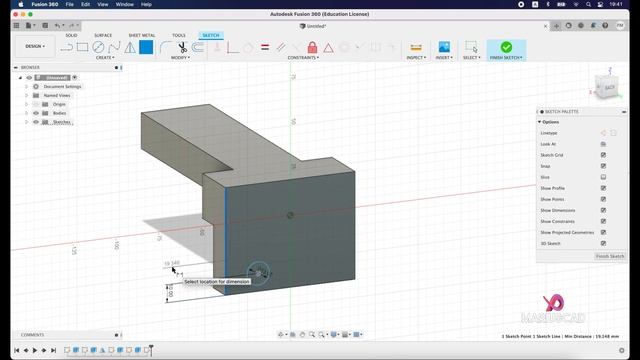The image size is (640, 360).
Task: Uncheck the 3D Sketch checkbox
Action: [603, 243]
